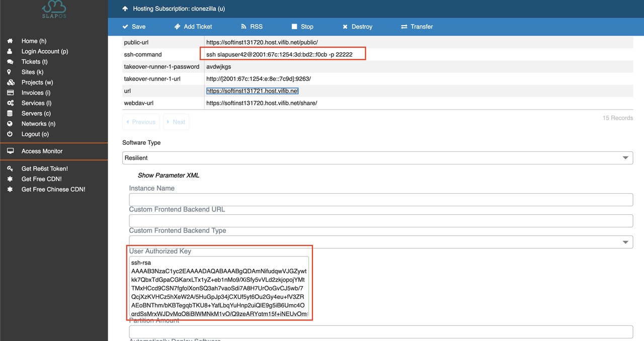This screenshot has width=644, height=341.
Task: Open the Projects sidebar entry
Action: pos(37,82)
